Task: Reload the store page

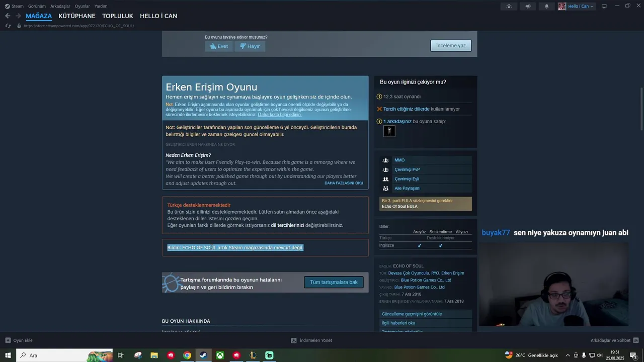Action: coord(8,26)
